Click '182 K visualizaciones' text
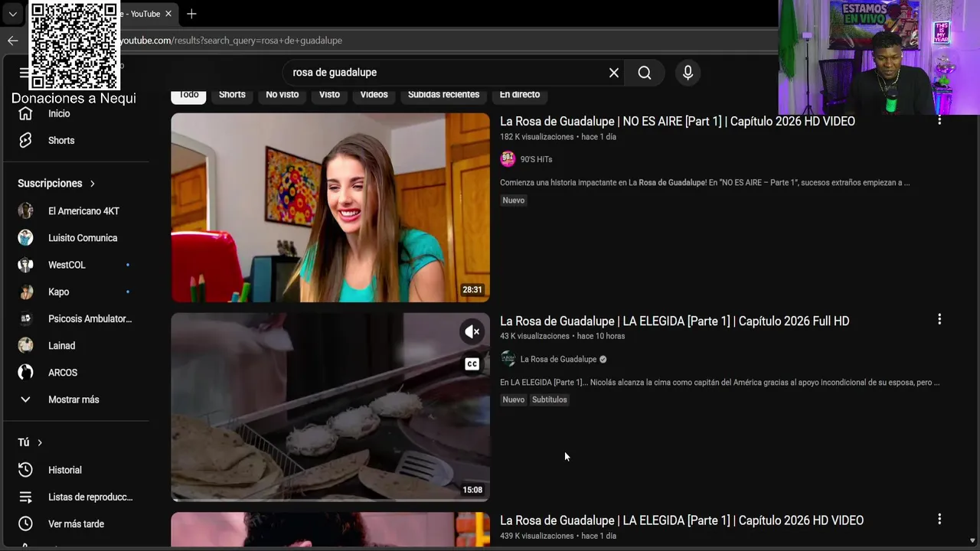 coord(537,137)
